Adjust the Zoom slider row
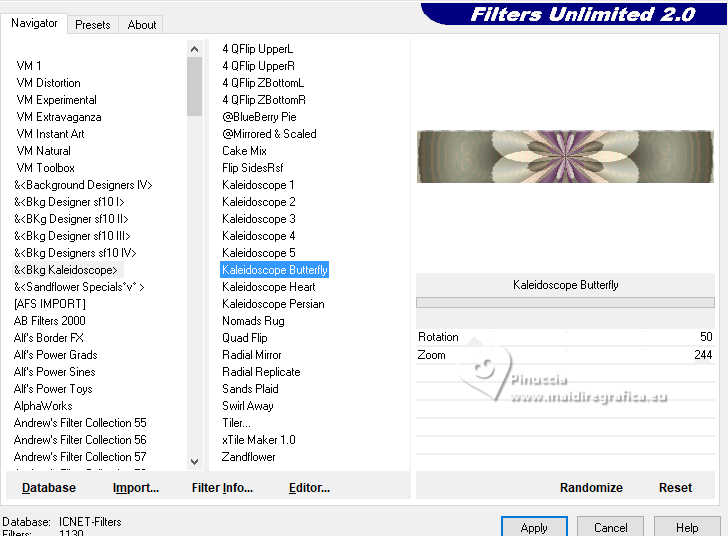 point(565,355)
